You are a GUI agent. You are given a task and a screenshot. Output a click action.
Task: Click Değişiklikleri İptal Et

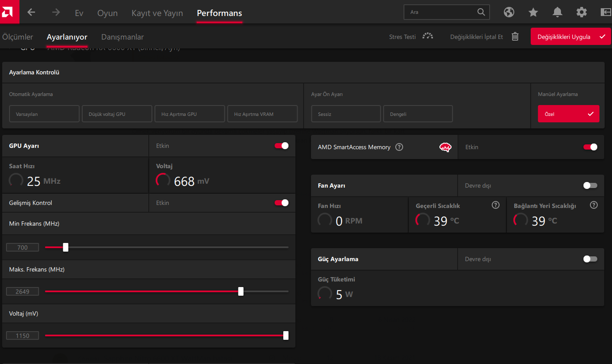coord(477,37)
